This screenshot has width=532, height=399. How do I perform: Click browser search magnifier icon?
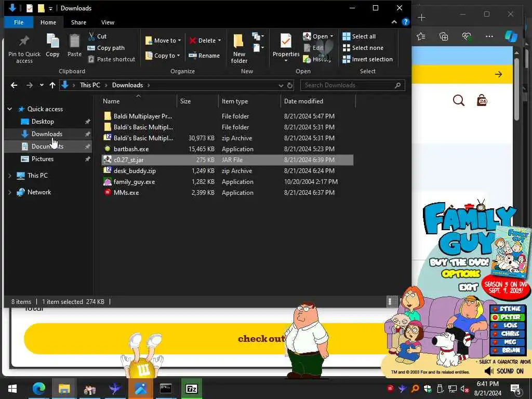coord(458,100)
